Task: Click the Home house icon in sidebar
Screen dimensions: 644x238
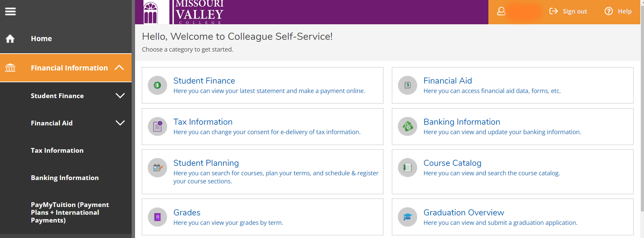Action: click(x=10, y=39)
